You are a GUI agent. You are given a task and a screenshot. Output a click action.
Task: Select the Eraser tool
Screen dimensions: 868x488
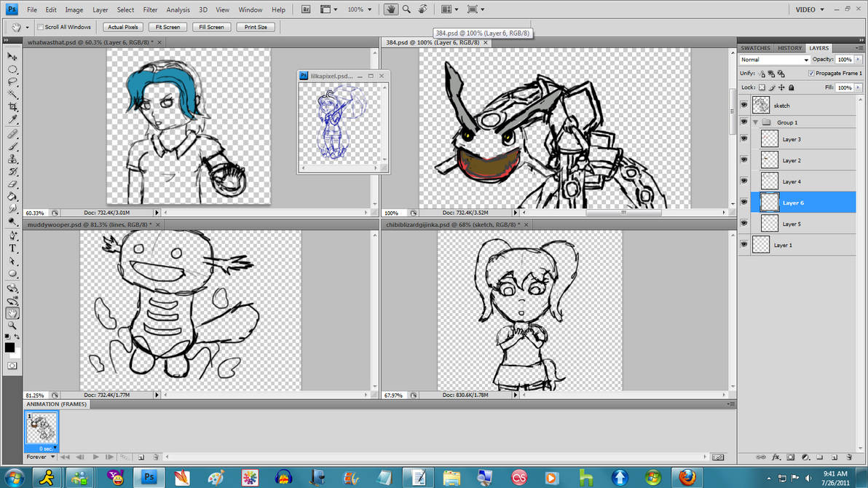[x=12, y=184]
